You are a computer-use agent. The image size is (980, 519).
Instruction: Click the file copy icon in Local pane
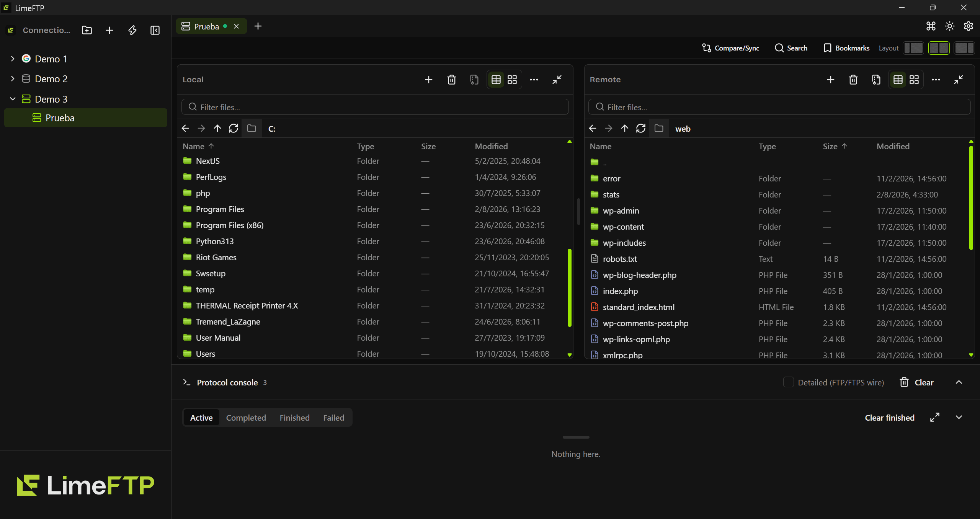click(x=474, y=80)
